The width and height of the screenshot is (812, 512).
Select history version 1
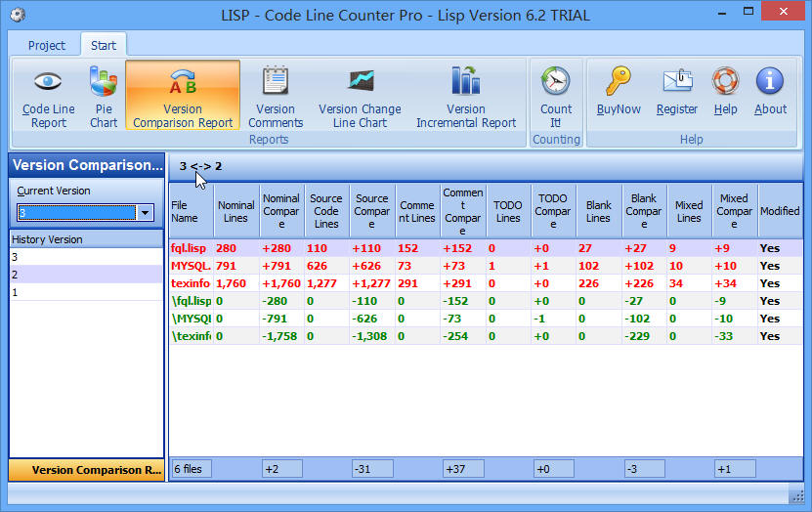86,292
